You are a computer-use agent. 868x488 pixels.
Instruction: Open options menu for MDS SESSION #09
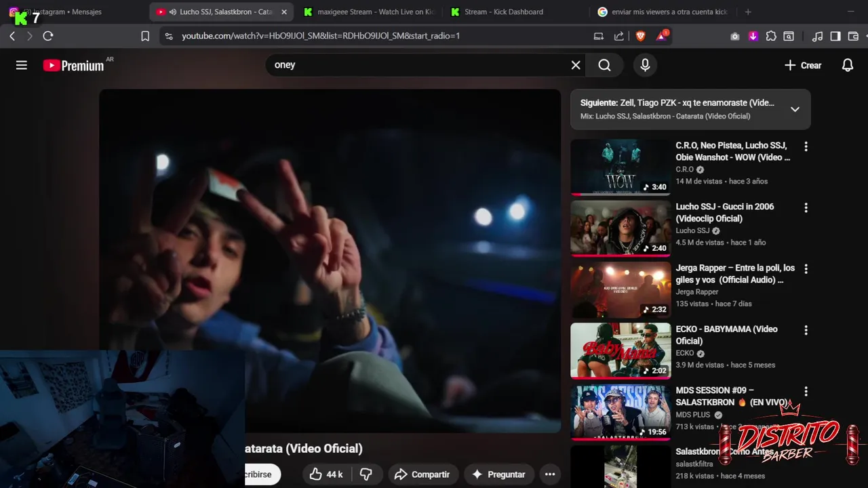pyautogui.click(x=806, y=391)
